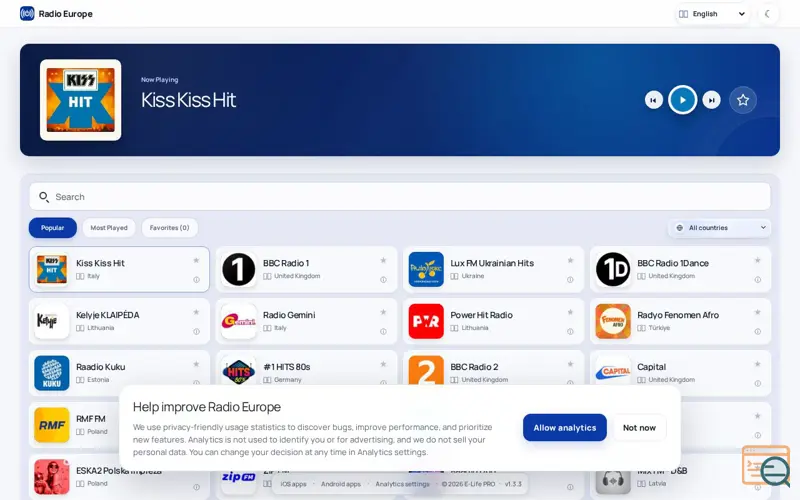Star the Power Hit Radio station
Screen dimensions: 800x500
[570, 312]
